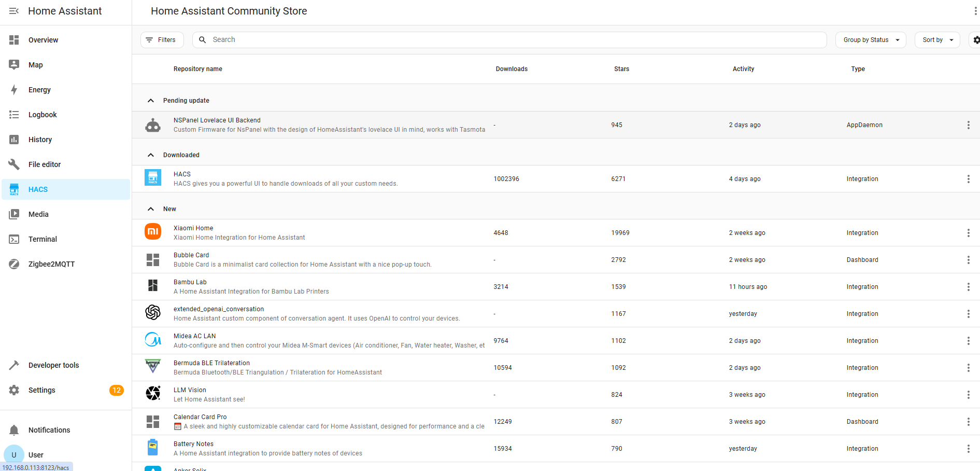The image size is (980, 471).
Task: Collapse the sidebar with the hamburger icon
Action: click(x=14, y=11)
